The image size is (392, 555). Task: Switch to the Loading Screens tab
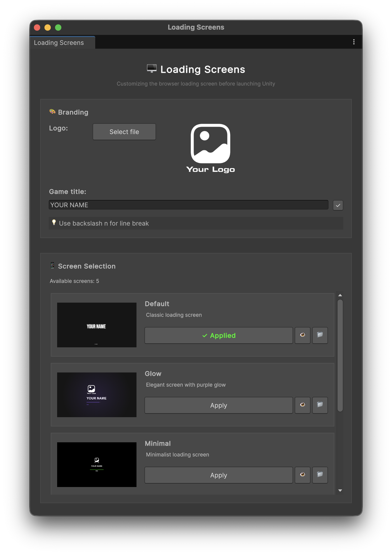(x=59, y=43)
